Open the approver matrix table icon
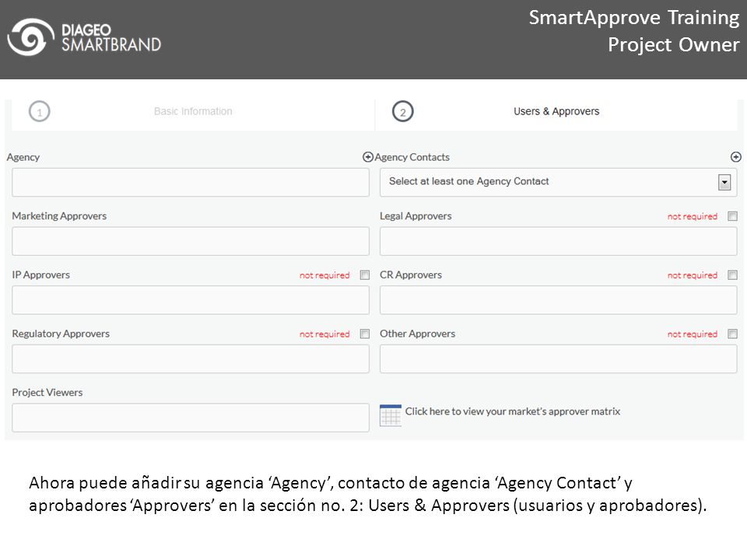 coord(390,415)
